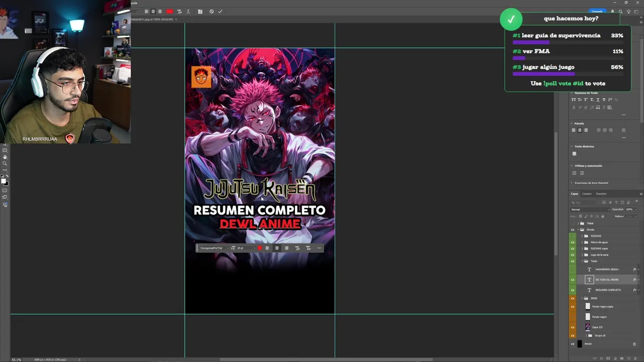Add adjustment layer from Layers panel footer
This screenshot has width=644, height=362.
coord(615,358)
